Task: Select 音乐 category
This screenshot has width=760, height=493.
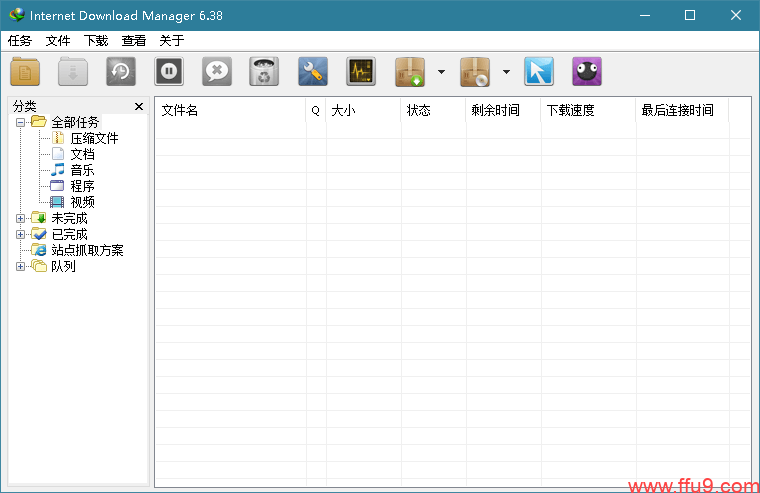Action: coord(82,170)
